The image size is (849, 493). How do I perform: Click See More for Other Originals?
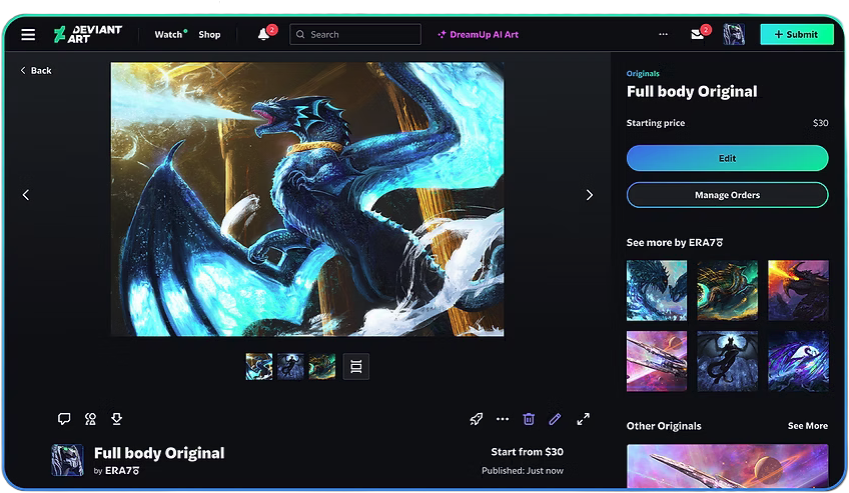pos(807,426)
